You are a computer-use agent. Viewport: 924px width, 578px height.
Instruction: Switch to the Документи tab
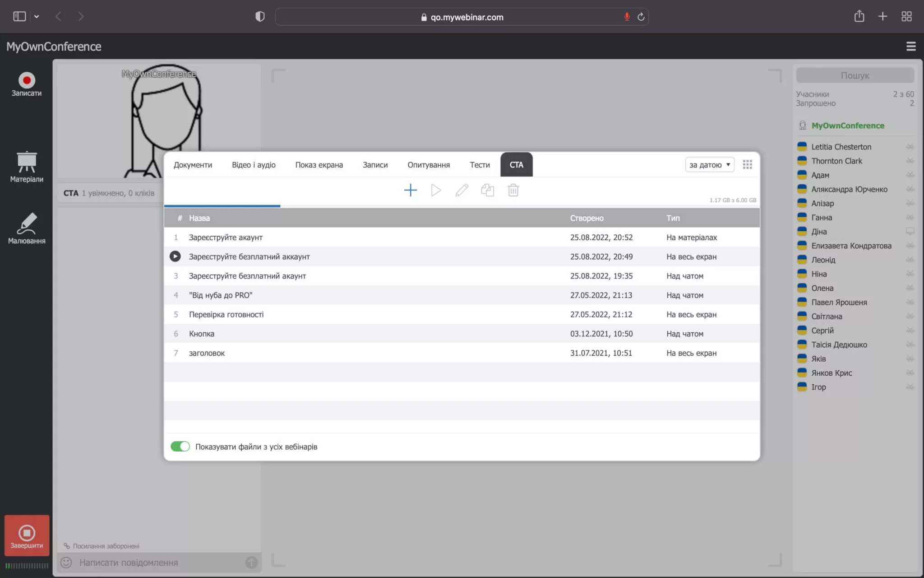click(193, 165)
